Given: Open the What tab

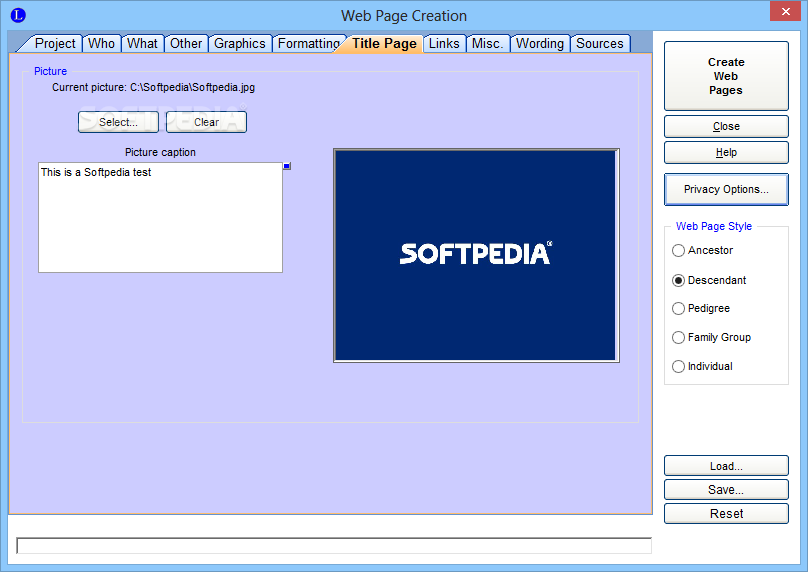Looking at the screenshot, I should (142, 43).
